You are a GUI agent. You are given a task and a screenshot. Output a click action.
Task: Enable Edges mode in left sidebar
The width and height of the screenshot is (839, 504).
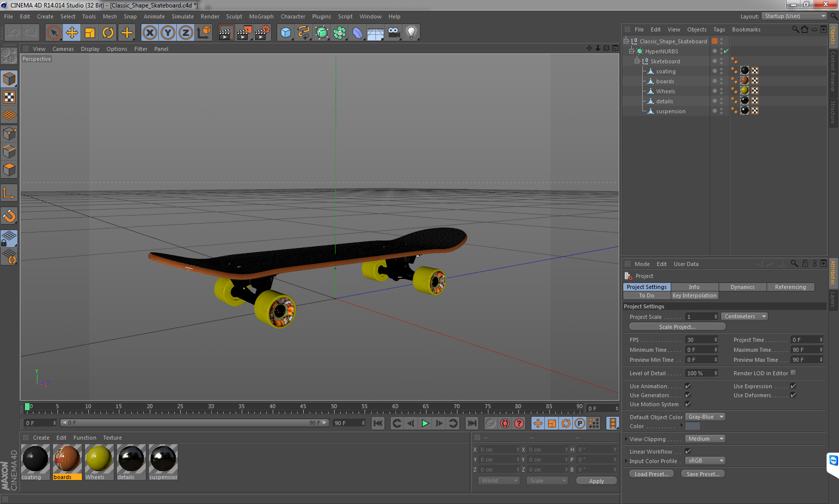point(9,152)
